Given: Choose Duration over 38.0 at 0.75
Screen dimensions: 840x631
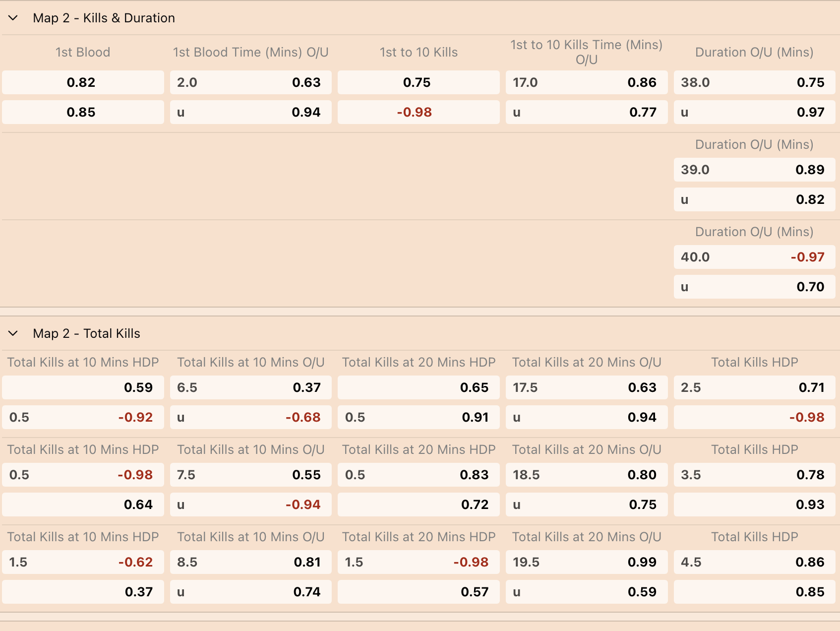Looking at the screenshot, I should pos(754,82).
